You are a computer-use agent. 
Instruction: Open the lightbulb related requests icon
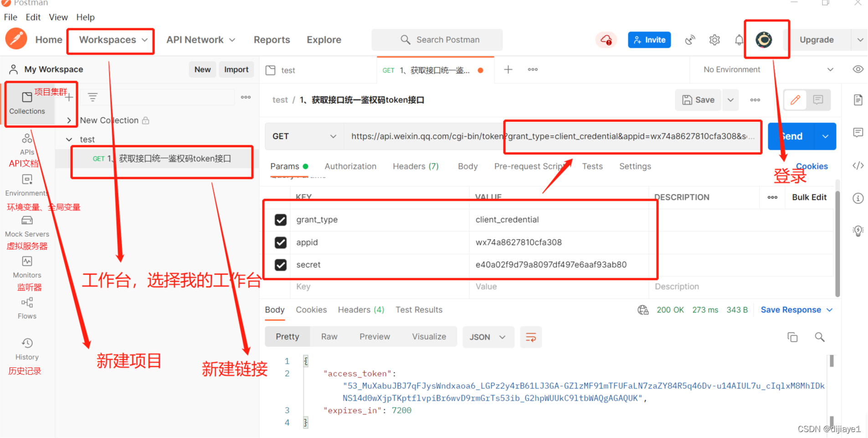point(858,231)
